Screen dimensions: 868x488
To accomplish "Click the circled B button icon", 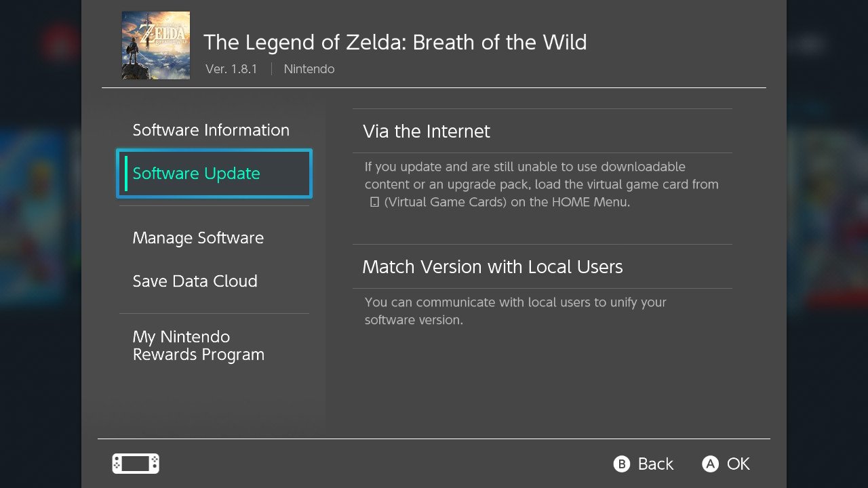I will coord(622,464).
